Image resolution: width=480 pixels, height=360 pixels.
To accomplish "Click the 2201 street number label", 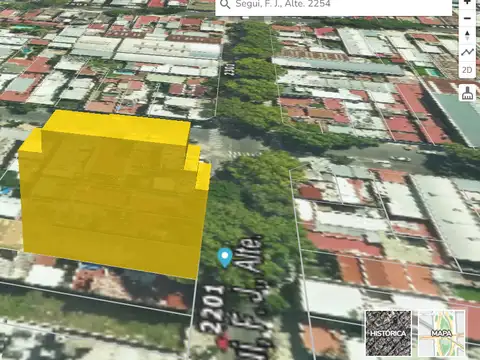I will click(x=213, y=309).
